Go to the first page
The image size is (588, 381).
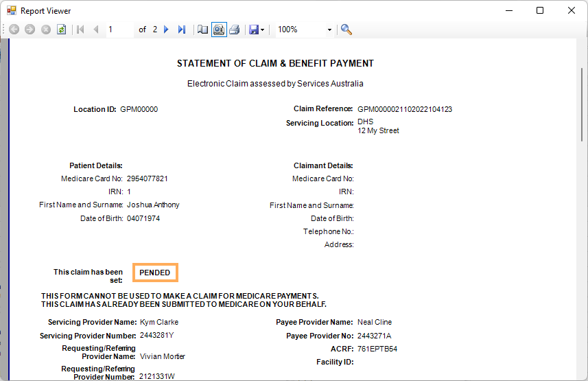coord(80,30)
